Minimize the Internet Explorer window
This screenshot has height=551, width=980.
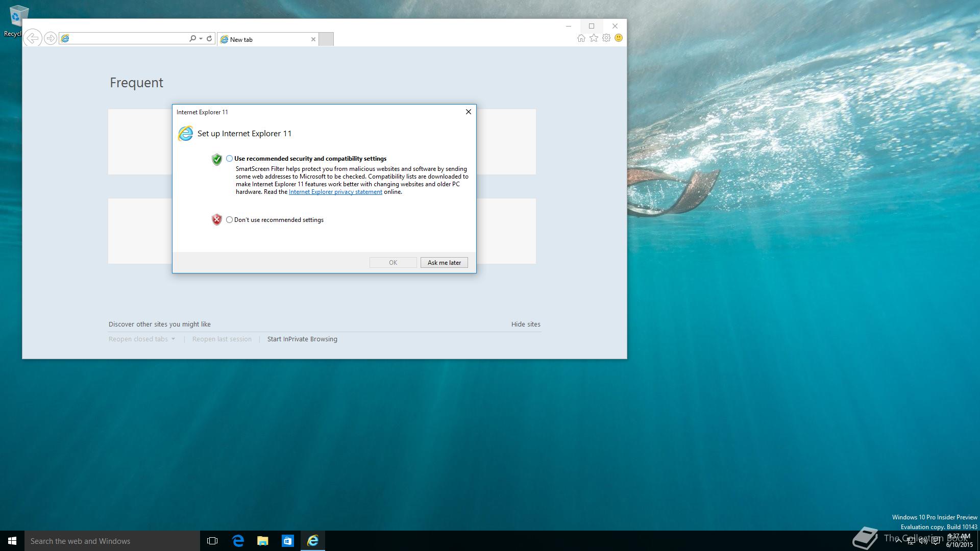pyautogui.click(x=568, y=26)
